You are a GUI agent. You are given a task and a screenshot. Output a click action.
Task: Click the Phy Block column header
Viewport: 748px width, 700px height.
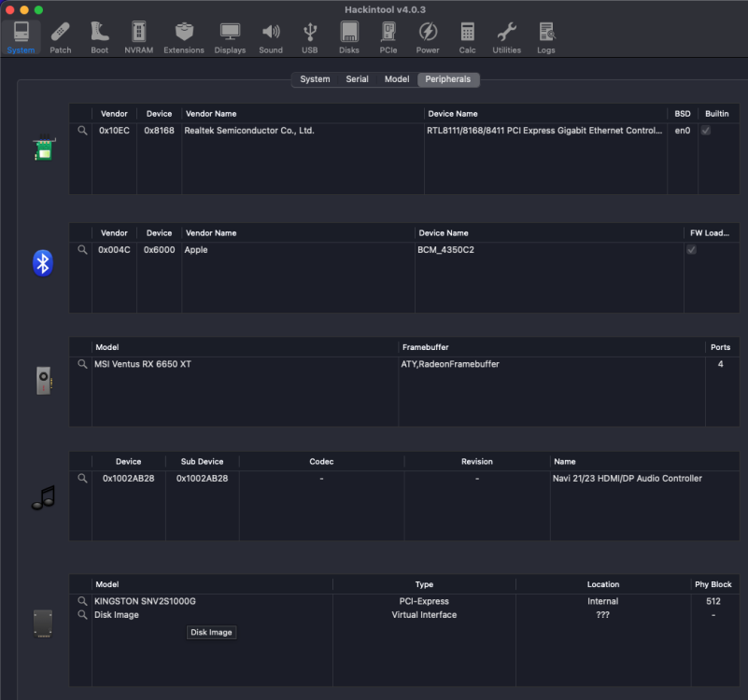click(713, 584)
